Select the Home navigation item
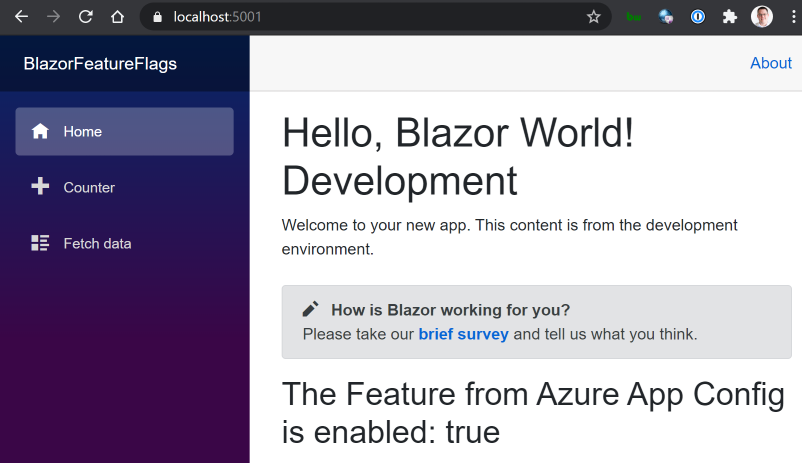This screenshot has width=802, height=463. tap(124, 131)
